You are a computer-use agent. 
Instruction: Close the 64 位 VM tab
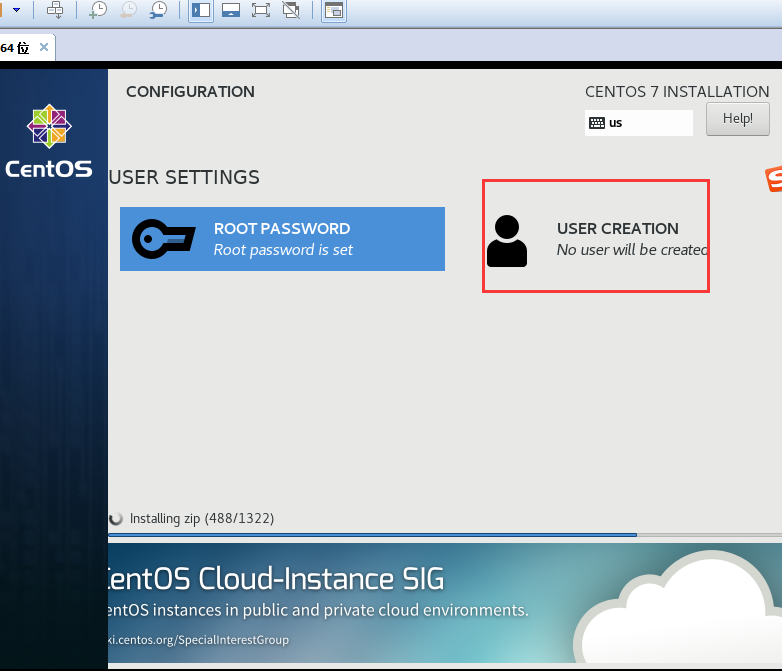pyautogui.click(x=44, y=47)
